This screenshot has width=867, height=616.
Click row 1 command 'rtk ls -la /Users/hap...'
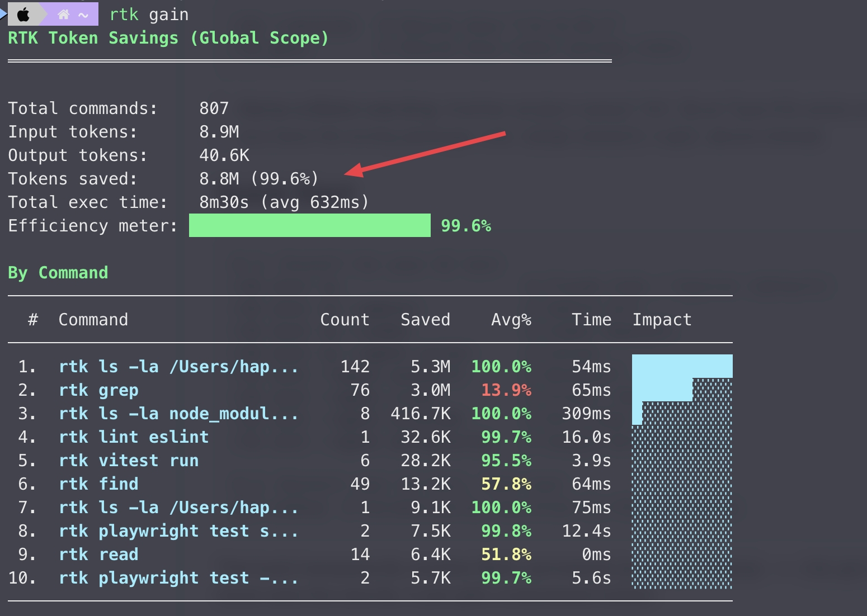(x=178, y=367)
